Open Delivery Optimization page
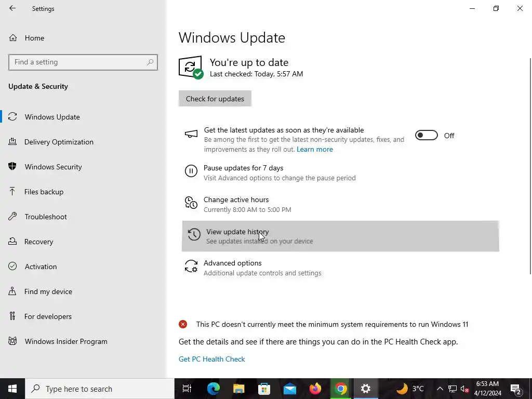Viewport: 532px width, 399px height. pyautogui.click(x=59, y=142)
